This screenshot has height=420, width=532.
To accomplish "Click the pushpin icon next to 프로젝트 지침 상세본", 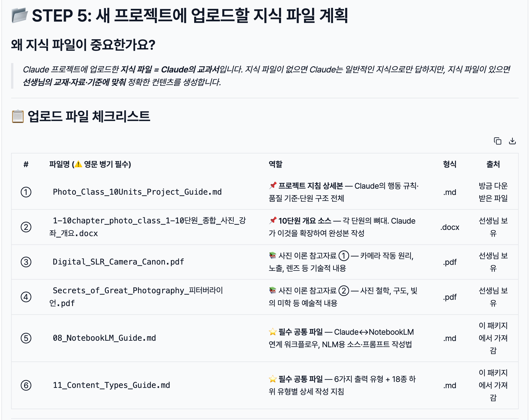I will [273, 186].
